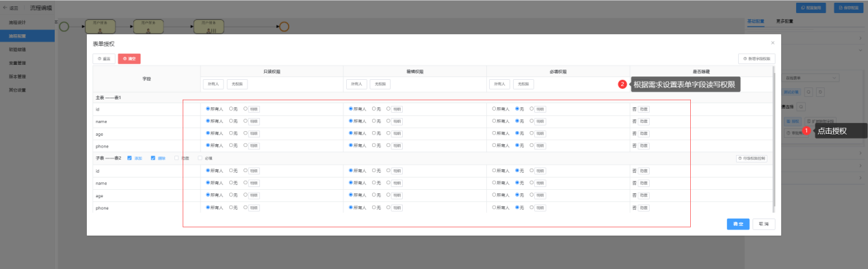Click the orange BPMN end event circle

point(285,27)
